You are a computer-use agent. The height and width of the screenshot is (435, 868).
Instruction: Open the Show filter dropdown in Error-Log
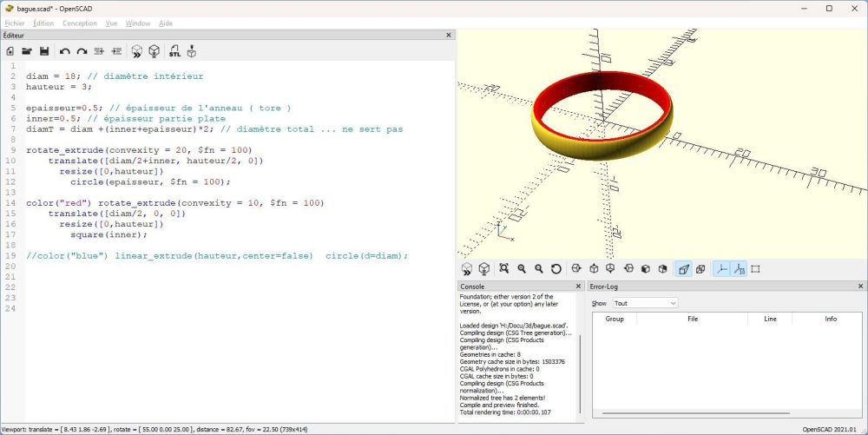pos(645,303)
